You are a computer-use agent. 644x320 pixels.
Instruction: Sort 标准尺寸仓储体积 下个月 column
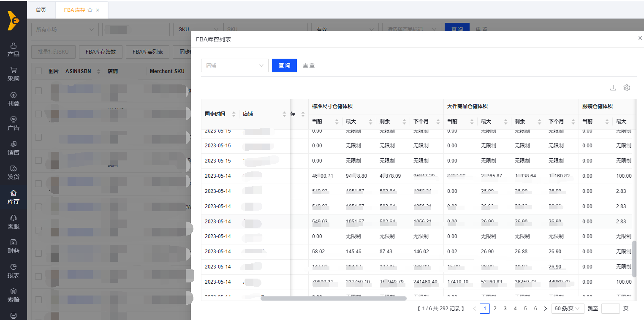click(438, 122)
